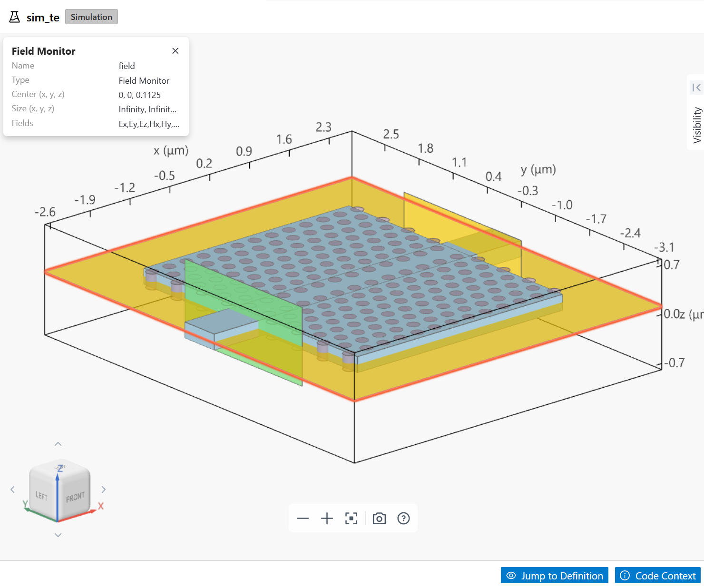Image resolution: width=704 pixels, height=588 pixels.
Task: Click the fit-to-view frame icon
Action: [351, 519]
